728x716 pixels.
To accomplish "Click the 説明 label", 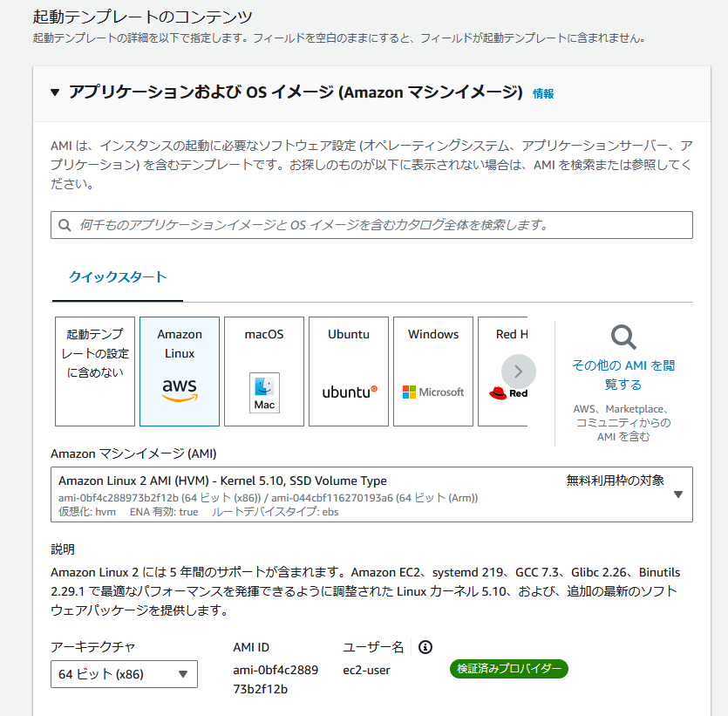I will (x=63, y=549).
